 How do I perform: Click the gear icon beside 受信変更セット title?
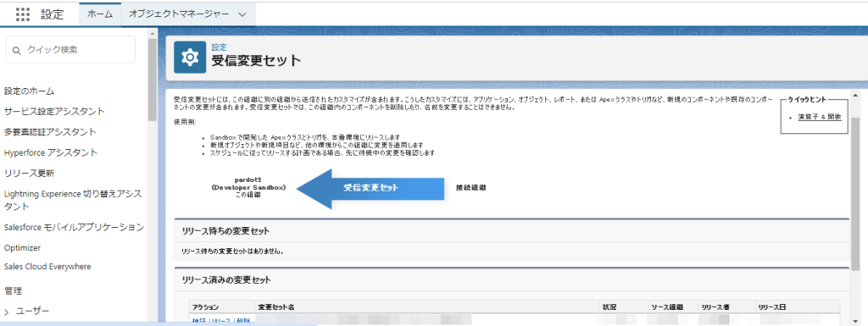(190, 57)
